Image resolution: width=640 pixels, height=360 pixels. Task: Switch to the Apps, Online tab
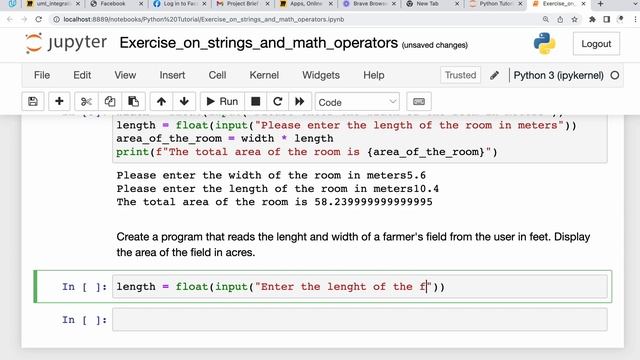pyautogui.click(x=306, y=4)
